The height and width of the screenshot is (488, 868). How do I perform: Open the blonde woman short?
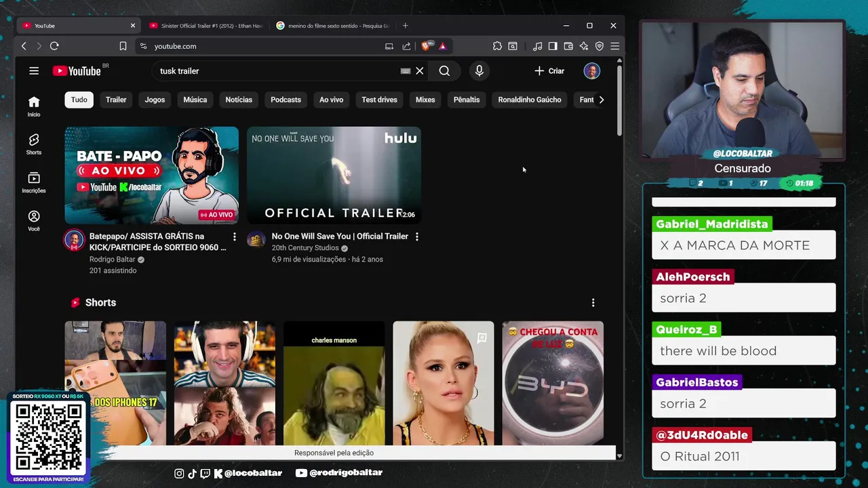point(443,383)
